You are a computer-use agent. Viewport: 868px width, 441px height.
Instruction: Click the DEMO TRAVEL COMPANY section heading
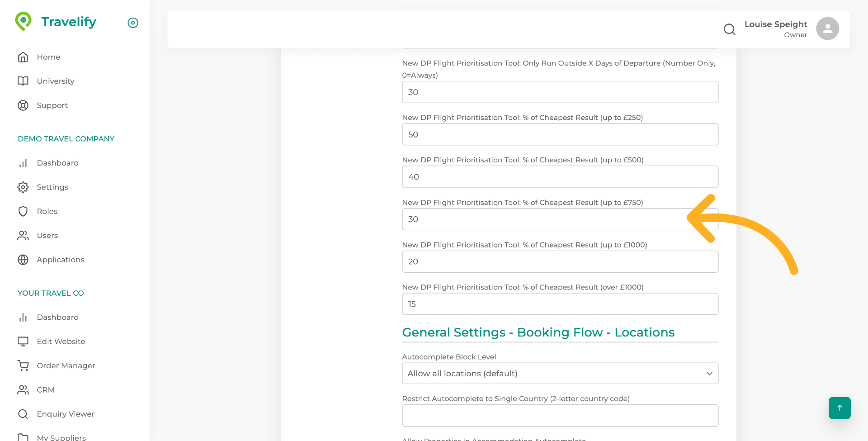[66, 139]
